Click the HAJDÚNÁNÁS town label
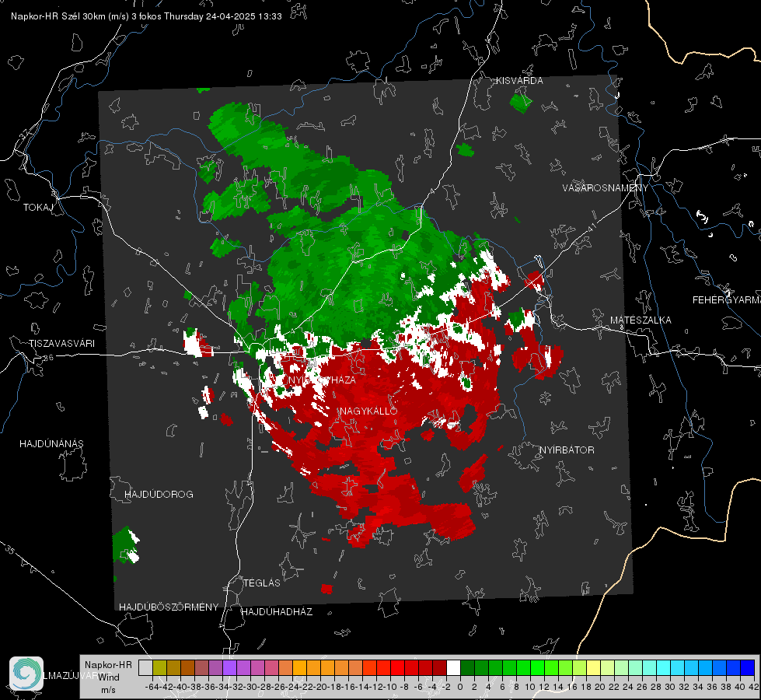Viewport: 761px width, 700px height. point(51,444)
